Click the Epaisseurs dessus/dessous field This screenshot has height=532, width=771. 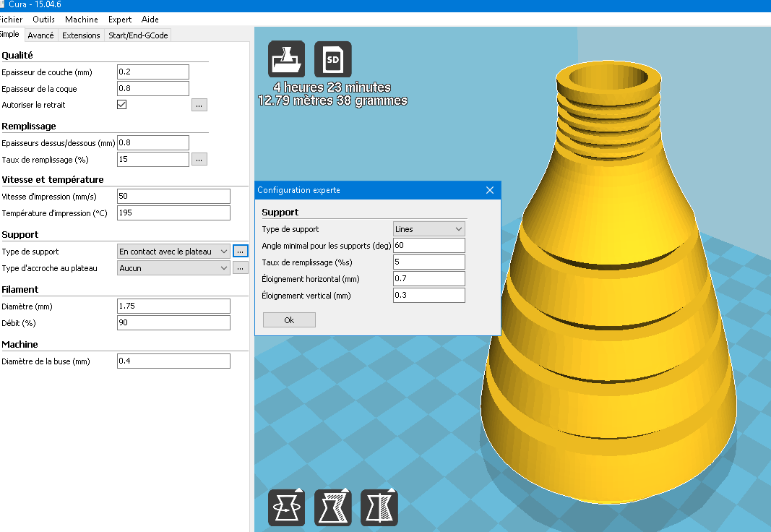pyautogui.click(x=153, y=142)
